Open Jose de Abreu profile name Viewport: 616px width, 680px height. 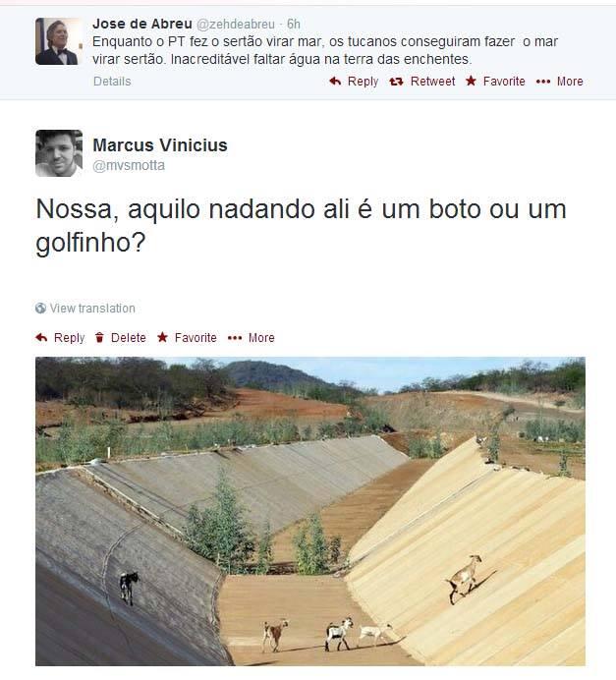point(142,24)
